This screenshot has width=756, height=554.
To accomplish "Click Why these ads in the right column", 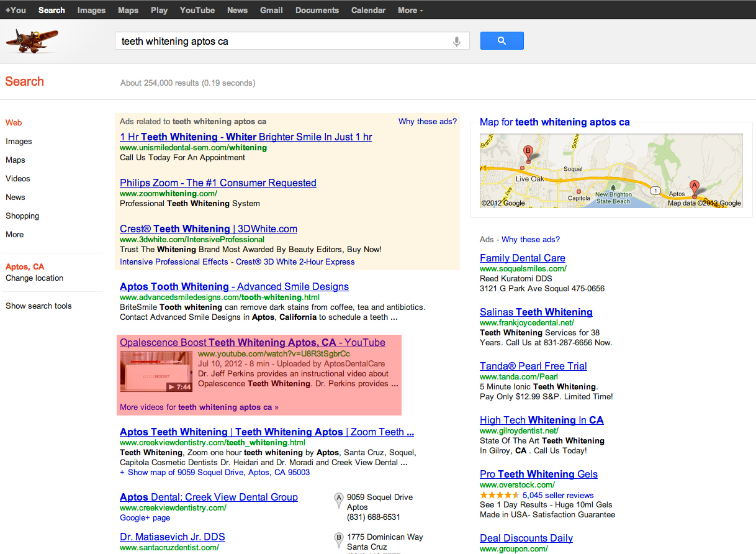I will pos(531,240).
